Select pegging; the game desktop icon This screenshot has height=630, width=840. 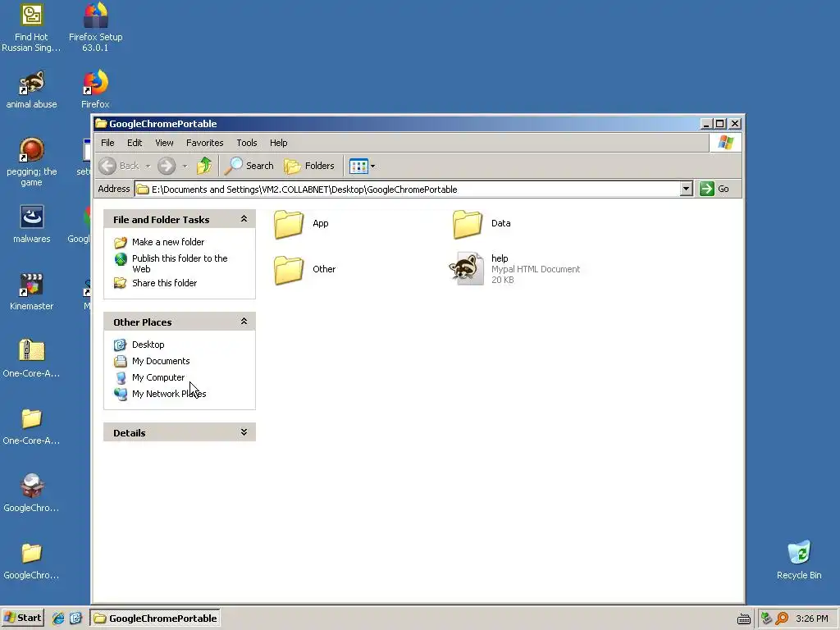click(31, 162)
